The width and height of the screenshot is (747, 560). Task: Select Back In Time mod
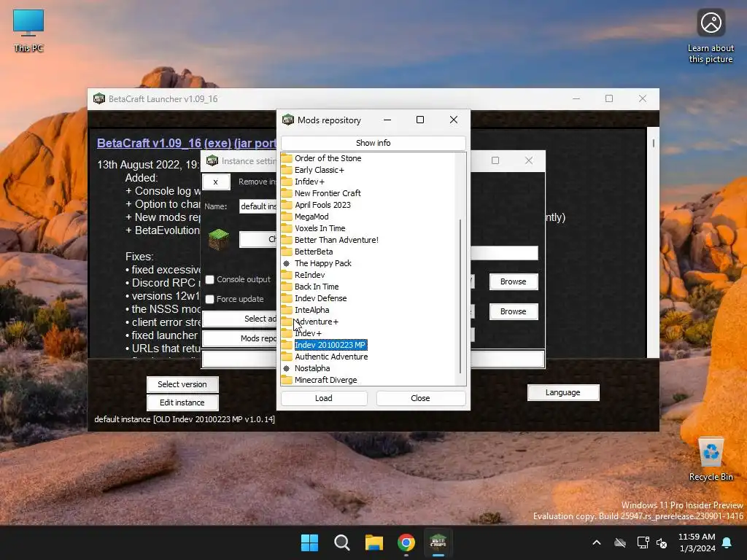point(317,287)
